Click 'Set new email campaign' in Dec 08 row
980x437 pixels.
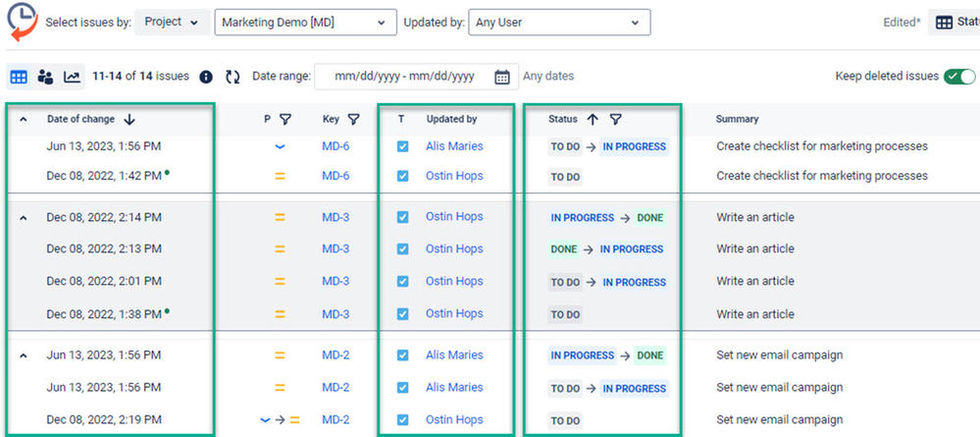point(779,419)
